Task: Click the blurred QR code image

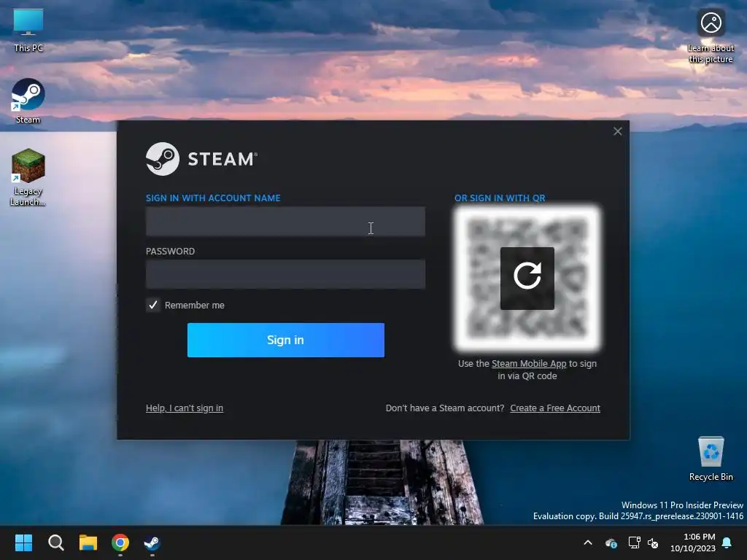Action: tap(527, 278)
